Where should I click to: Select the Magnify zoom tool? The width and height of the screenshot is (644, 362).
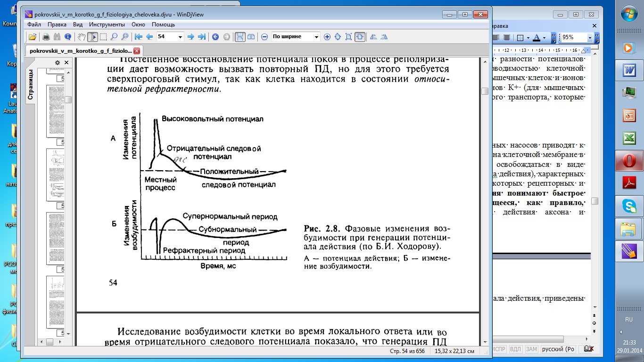[x=114, y=37]
